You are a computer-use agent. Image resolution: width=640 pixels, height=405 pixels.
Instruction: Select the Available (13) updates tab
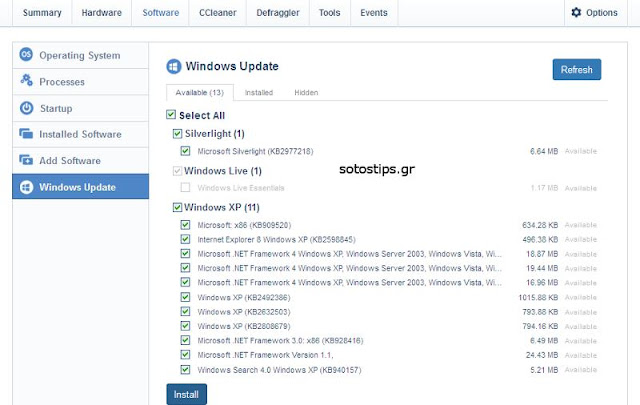[200, 93]
